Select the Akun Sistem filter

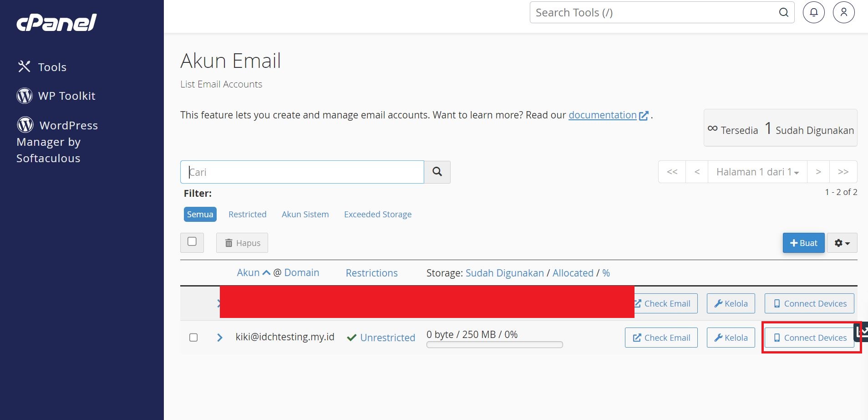(305, 214)
